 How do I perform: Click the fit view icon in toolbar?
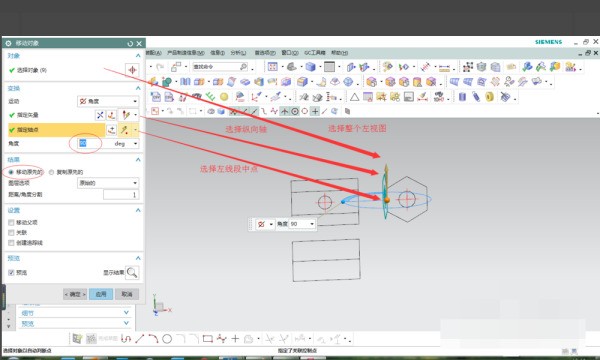(x=272, y=67)
